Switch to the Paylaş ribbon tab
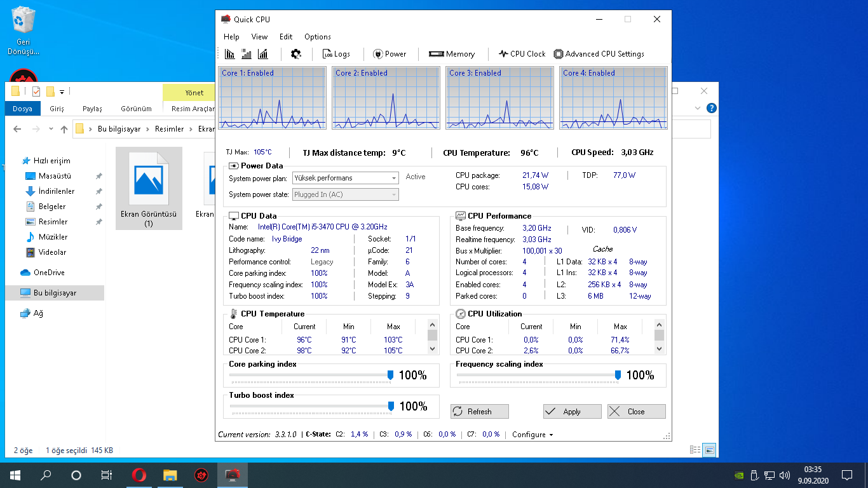The image size is (868, 488). 92,109
